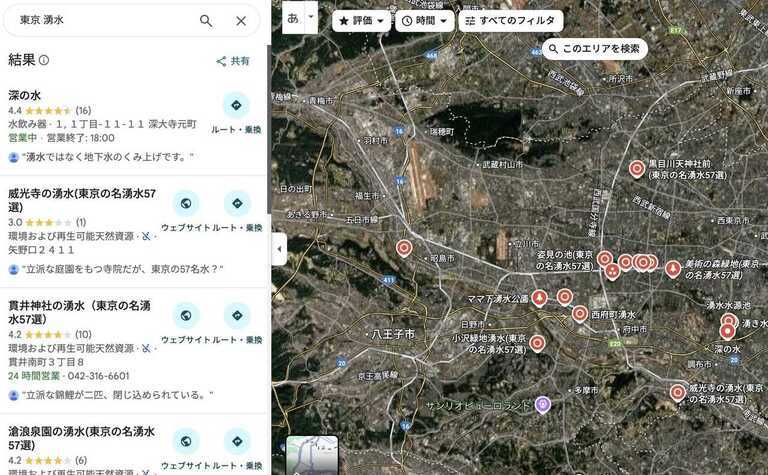Click the あ input mode button

pyautogui.click(x=293, y=18)
